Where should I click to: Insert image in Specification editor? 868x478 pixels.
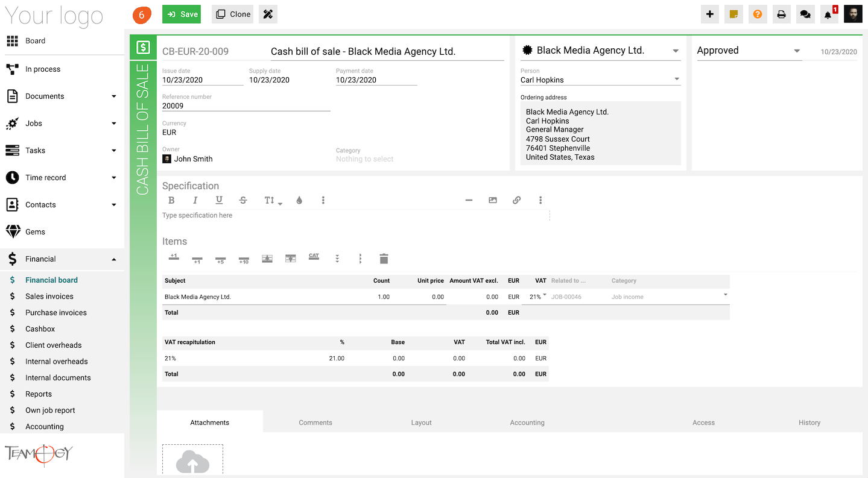point(493,200)
